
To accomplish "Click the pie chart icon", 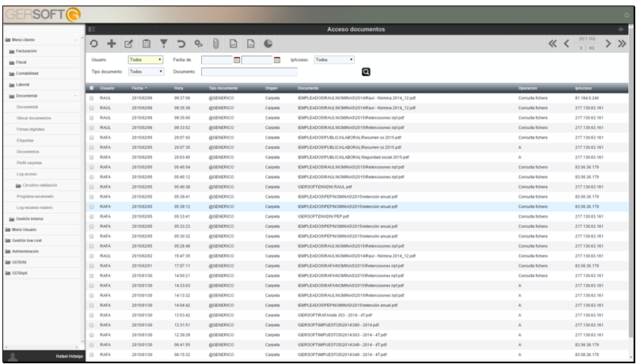I will point(268,44).
